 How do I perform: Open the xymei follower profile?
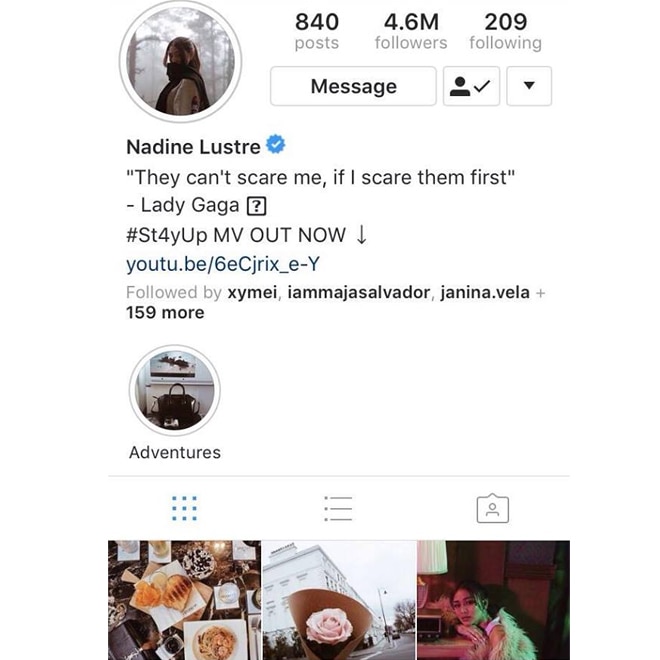(252, 292)
